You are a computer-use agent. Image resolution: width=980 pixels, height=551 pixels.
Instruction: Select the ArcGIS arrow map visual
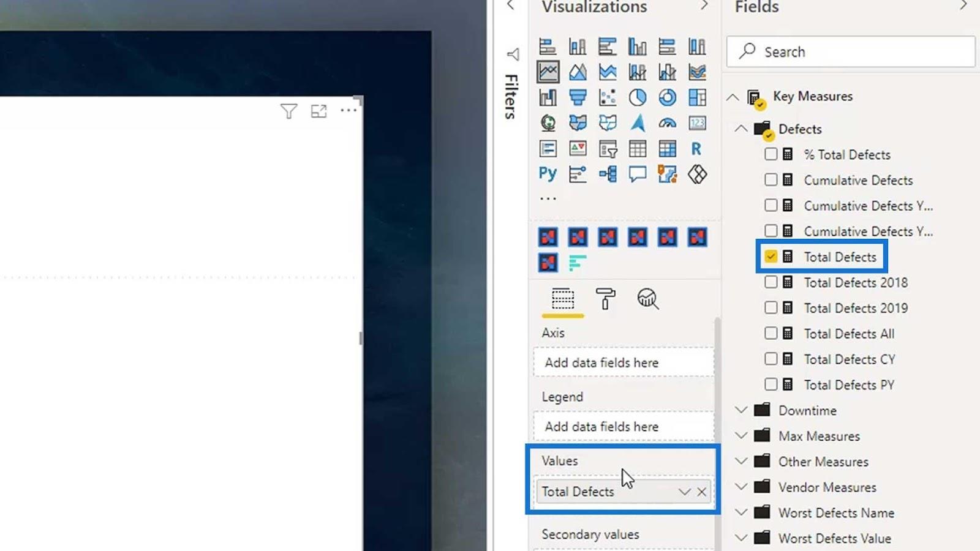pyautogui.click(x=638, y=123)
